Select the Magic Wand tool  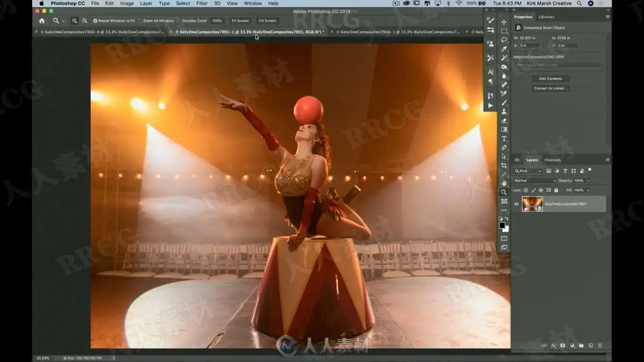click(x=504, y=58)
